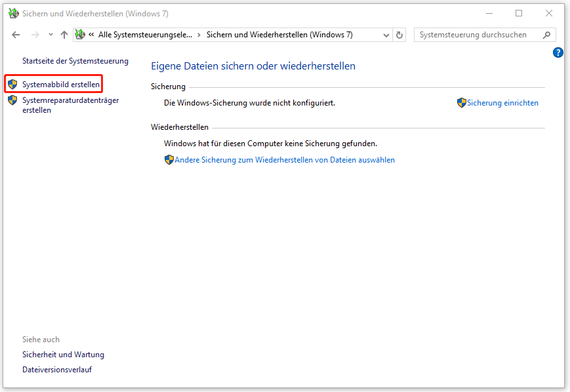Click Sicherung einrichten link

[502, 103]
